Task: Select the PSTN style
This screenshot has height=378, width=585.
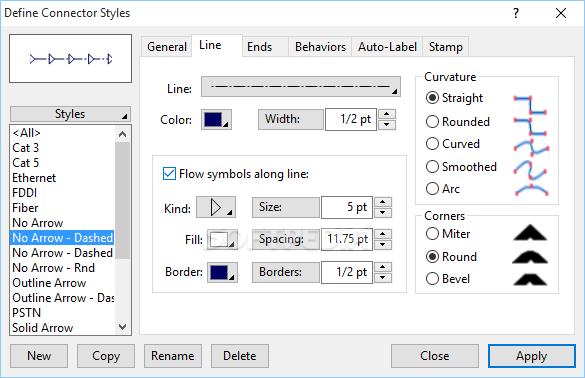Action: 62,313
